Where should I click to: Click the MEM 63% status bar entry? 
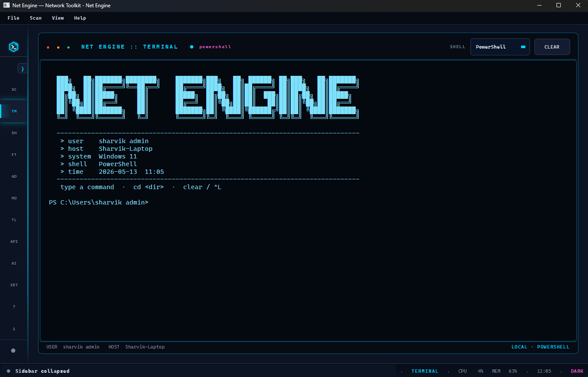pos(504,371)
